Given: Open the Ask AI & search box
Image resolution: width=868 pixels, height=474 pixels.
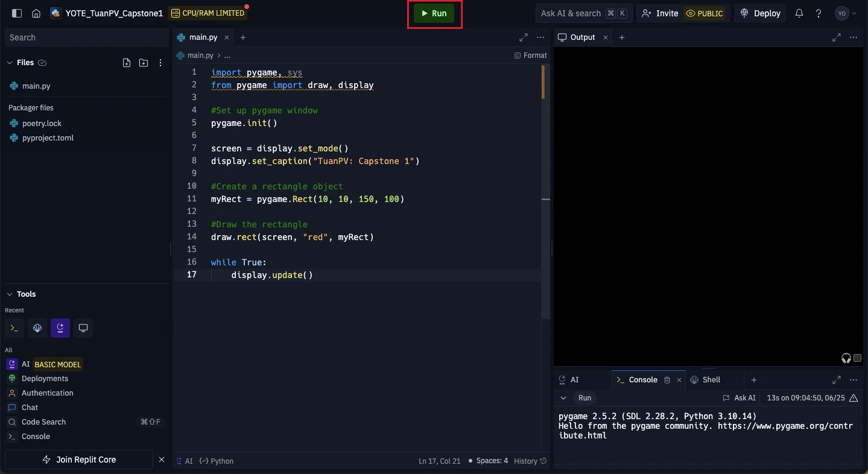Looking at the screenshot, I should (x=583, y=13).
